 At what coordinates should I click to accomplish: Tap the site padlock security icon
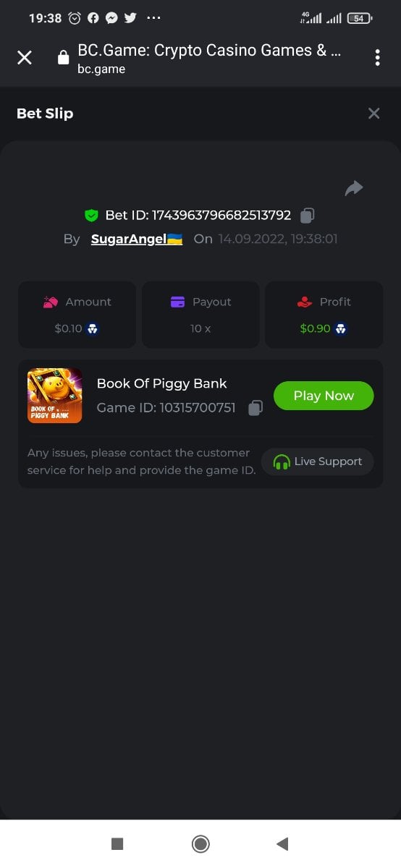tap(64, 58)
